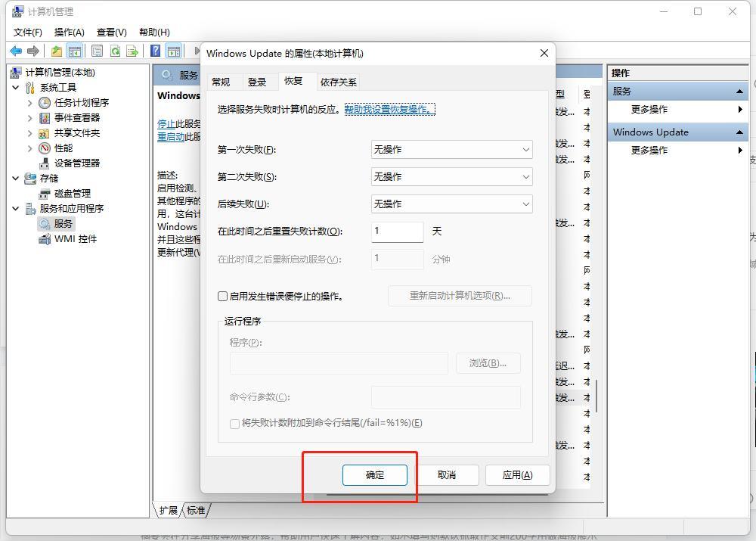The height and width of the screenshot is (541, 756).
Task: Switch to the 扩展 view tab
Action: tap(169, 511)
